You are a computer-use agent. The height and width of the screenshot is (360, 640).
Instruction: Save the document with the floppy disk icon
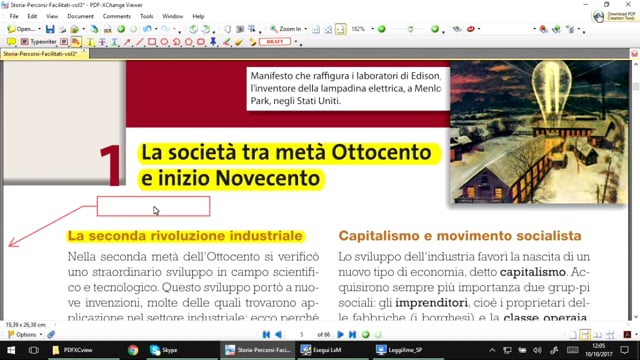tap(50, 29)
